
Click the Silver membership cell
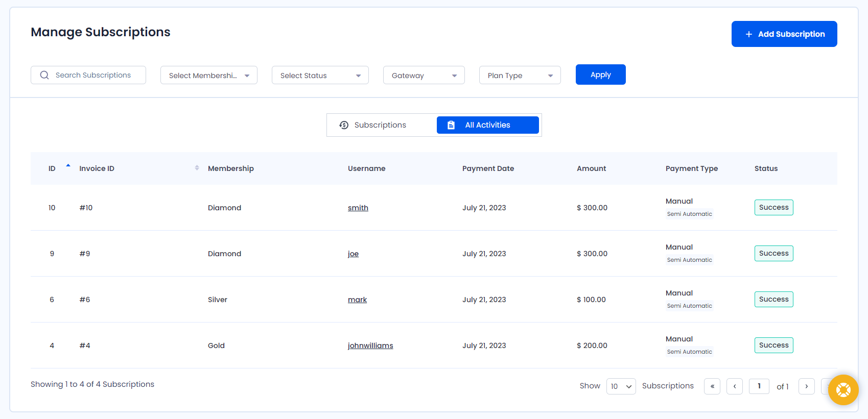(x=218, y=300)
